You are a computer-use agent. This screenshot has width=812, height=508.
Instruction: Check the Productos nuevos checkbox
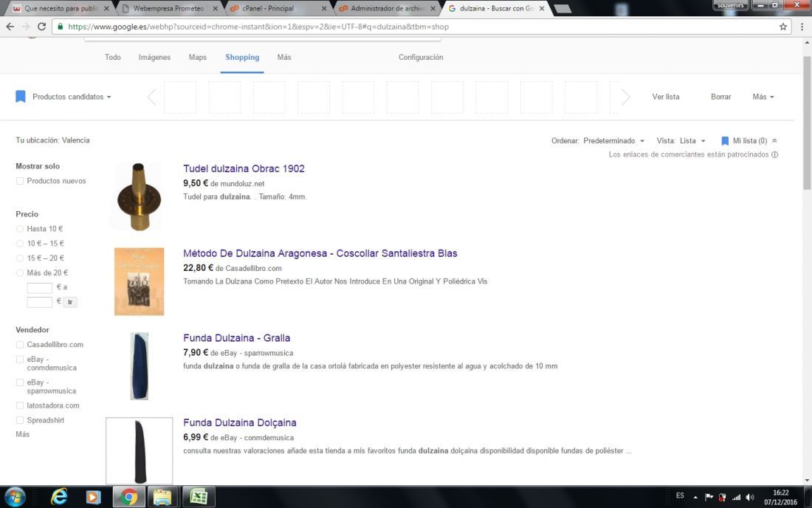pos(20,181)
